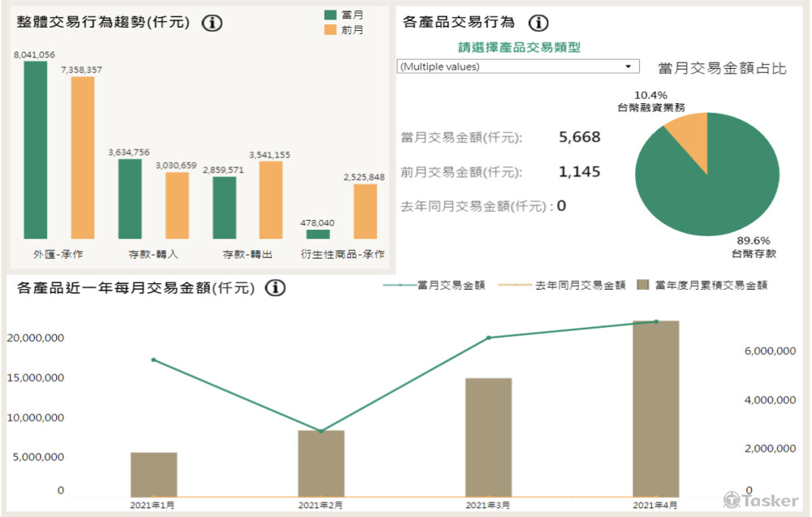This screenshot has width=812, height=517.
Task: Click the line point above 2021年3月
Action: [489, 338]
